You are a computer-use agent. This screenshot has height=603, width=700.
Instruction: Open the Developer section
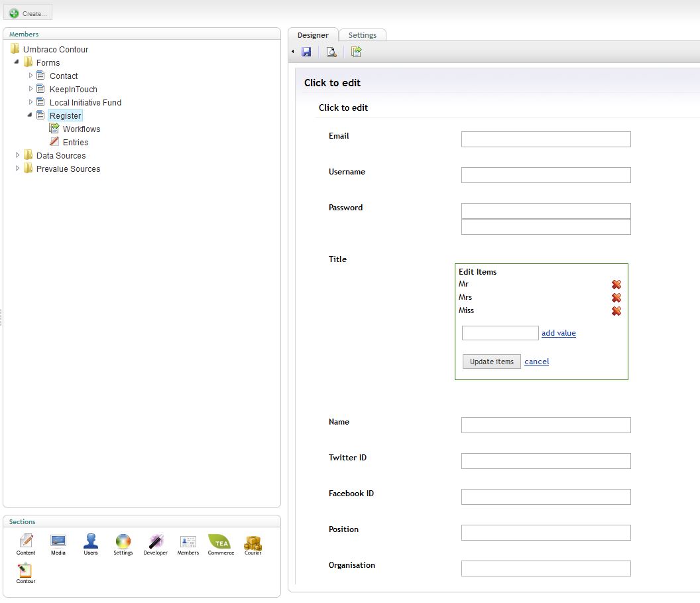coord(155,544)
